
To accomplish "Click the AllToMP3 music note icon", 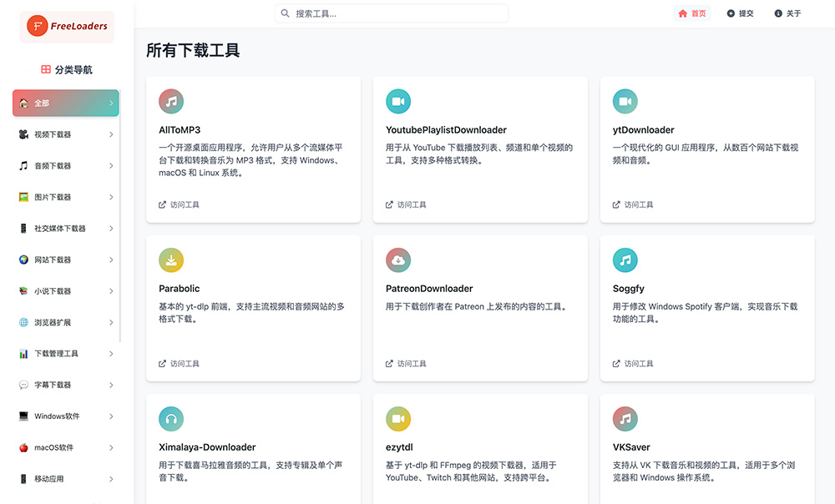I will pyautogui.click(x=171, y=101).
